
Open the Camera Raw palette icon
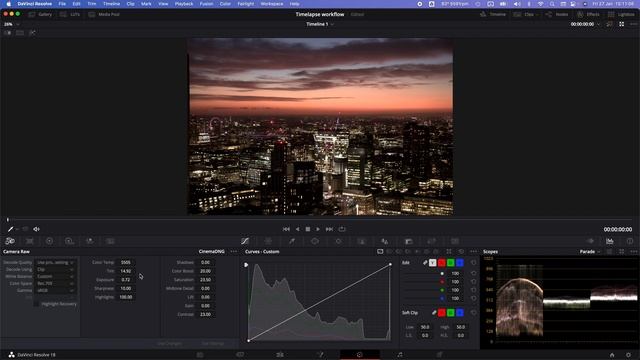[10, 241]
